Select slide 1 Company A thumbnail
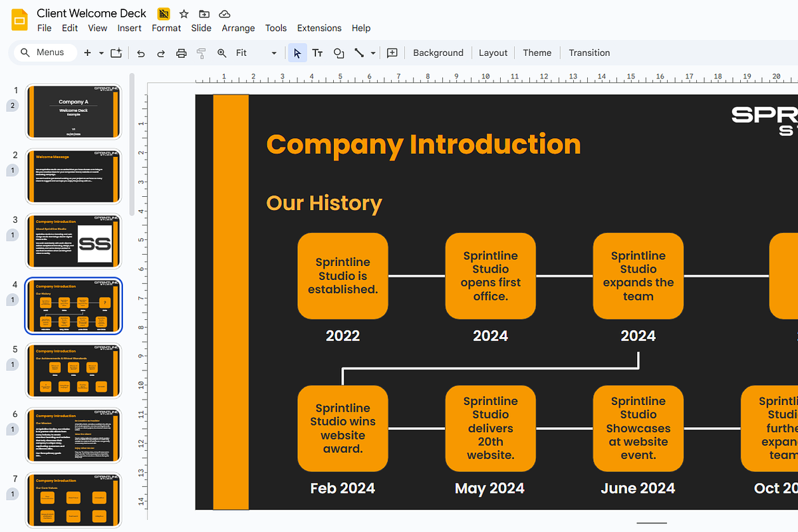Screen dimensions: 798x532 coord(74,112)
